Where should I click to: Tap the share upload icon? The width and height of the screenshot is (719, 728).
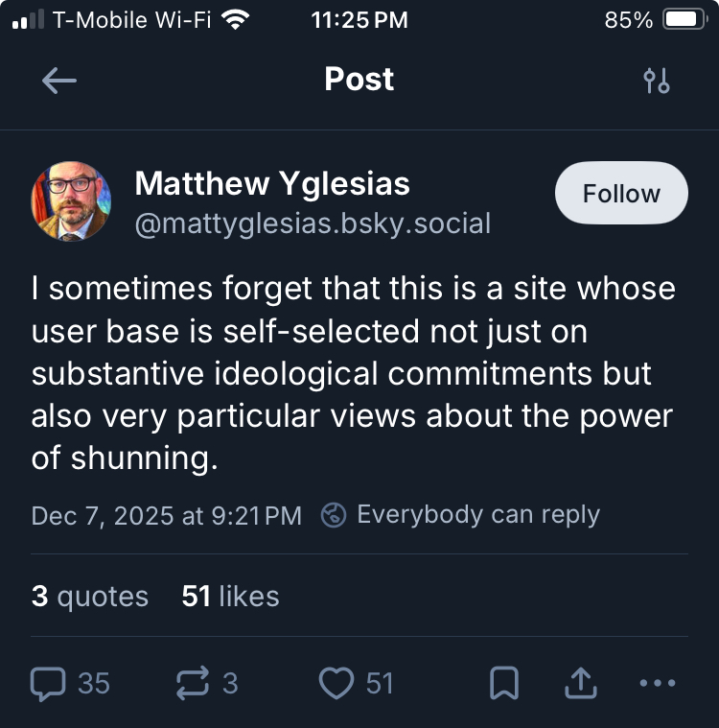coord(581,683)
